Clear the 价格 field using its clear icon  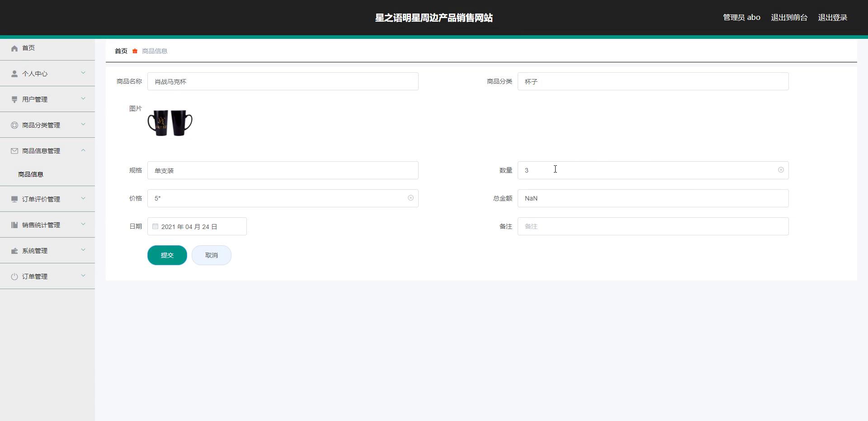tap(410, 198)
